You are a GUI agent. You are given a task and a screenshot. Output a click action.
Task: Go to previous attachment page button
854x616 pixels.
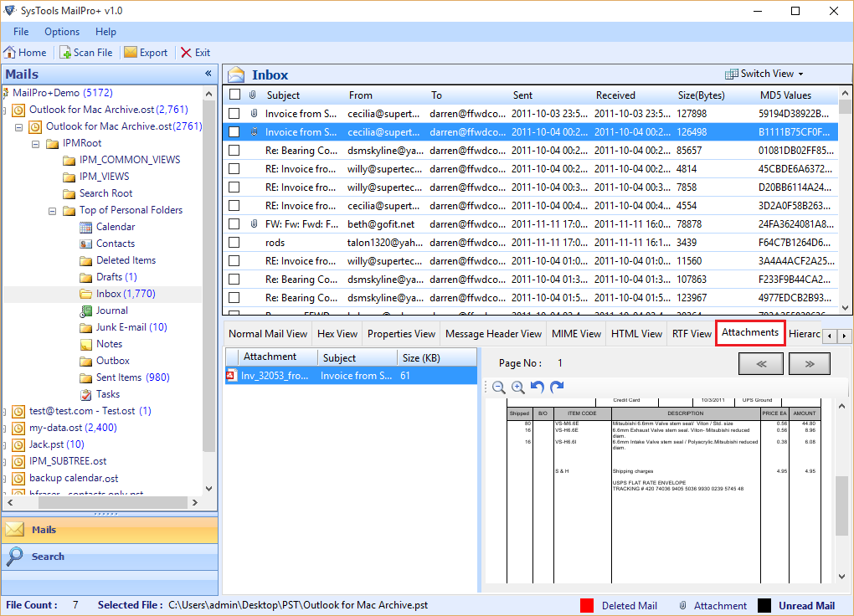point(761,364)
